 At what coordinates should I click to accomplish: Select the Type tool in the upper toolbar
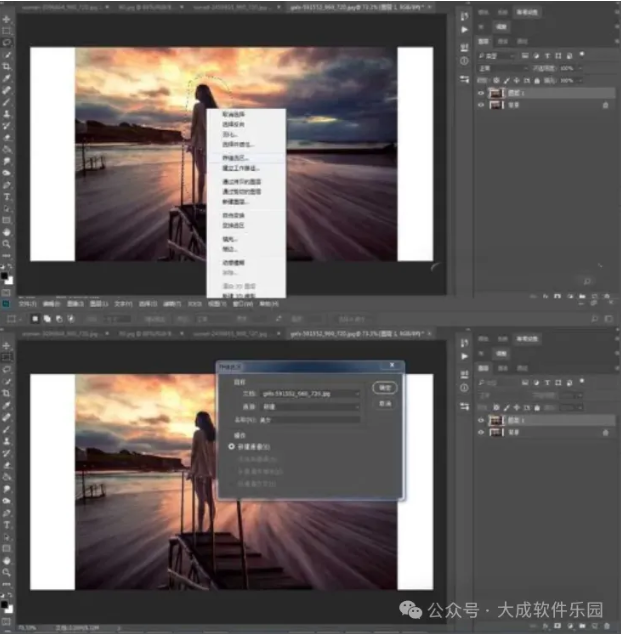point(7,196)
